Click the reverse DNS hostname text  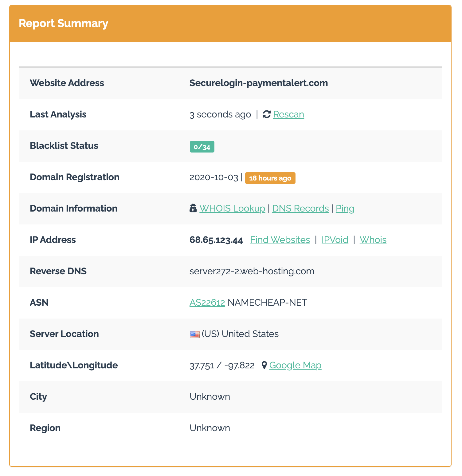point(252,271)
